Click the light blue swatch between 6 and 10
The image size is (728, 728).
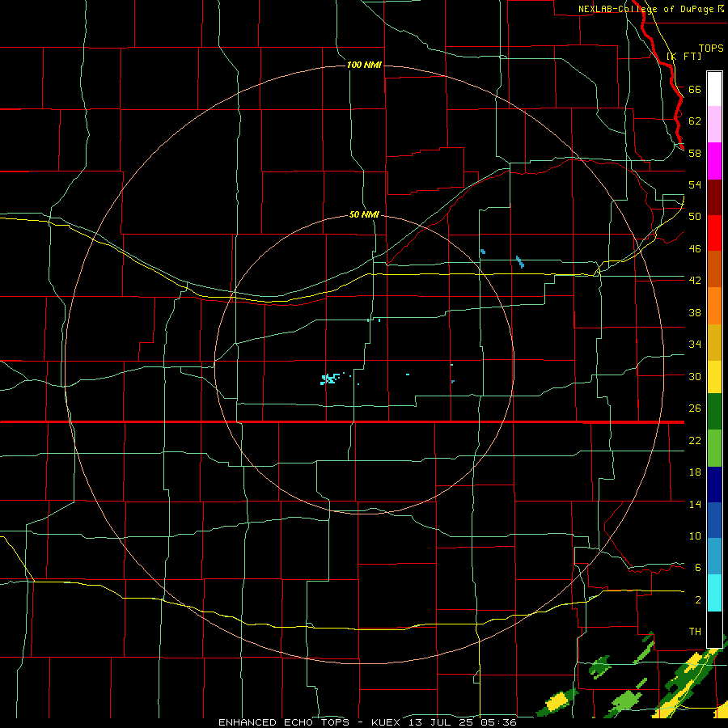(x=714, y=557)
